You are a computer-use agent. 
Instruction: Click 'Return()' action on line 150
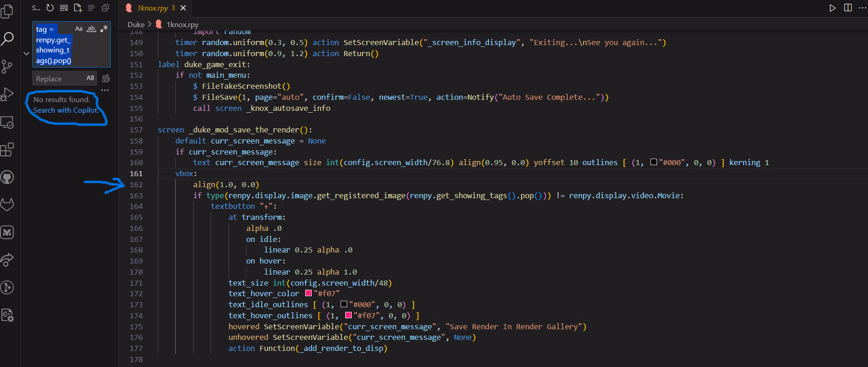tap(361, 53)
